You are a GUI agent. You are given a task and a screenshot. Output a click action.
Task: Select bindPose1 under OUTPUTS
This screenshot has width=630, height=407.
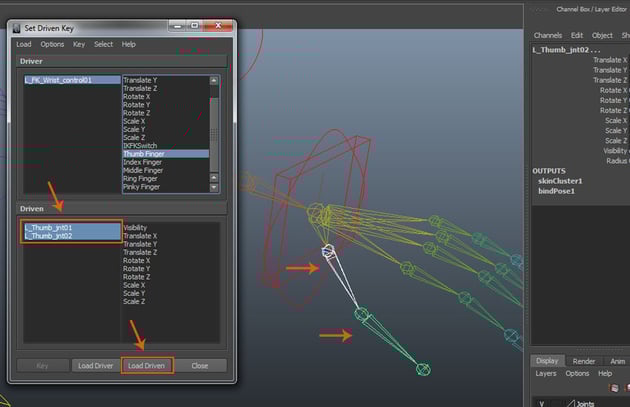tap(554, 190)
